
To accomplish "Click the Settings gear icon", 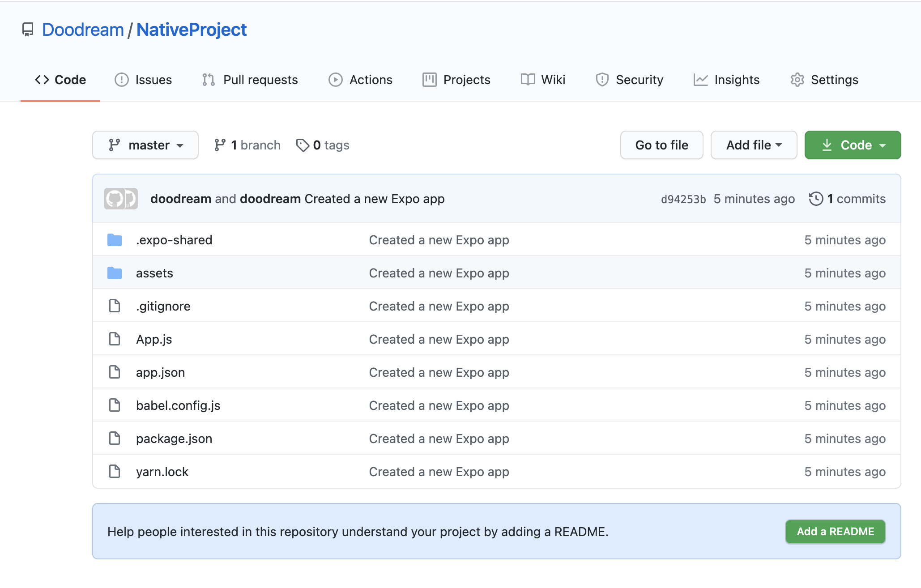I will 797,80.
